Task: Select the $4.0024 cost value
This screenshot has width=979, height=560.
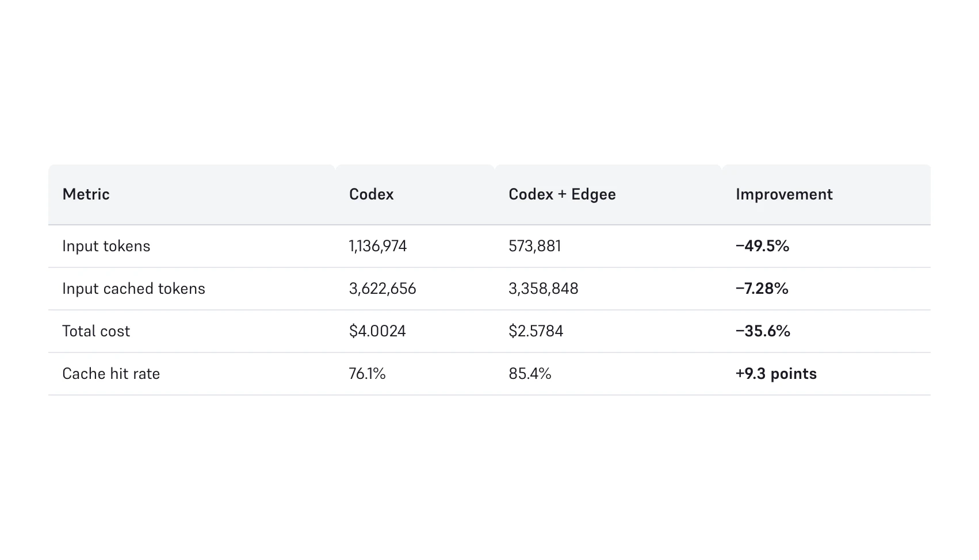Action: point(377,331)
